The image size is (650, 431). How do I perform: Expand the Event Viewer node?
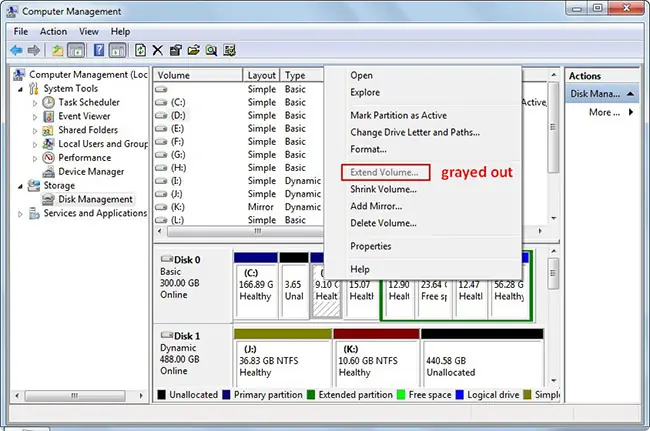pos(35,117)
